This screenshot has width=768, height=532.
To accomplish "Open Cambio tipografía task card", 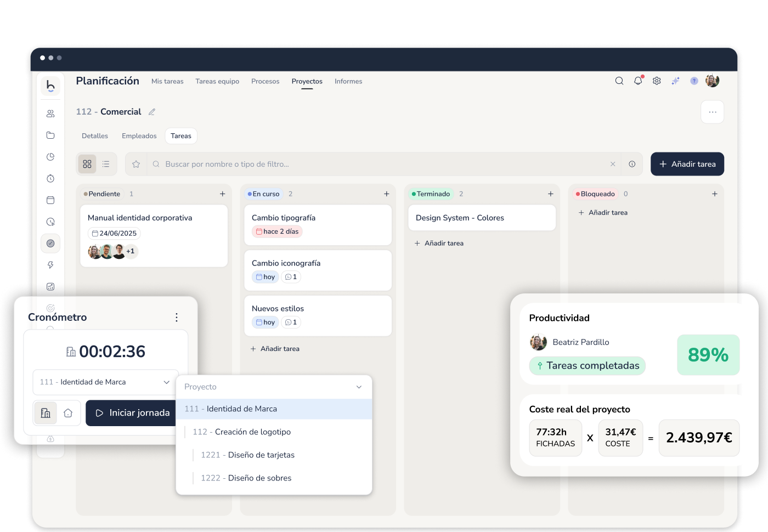I will (318, 225).
